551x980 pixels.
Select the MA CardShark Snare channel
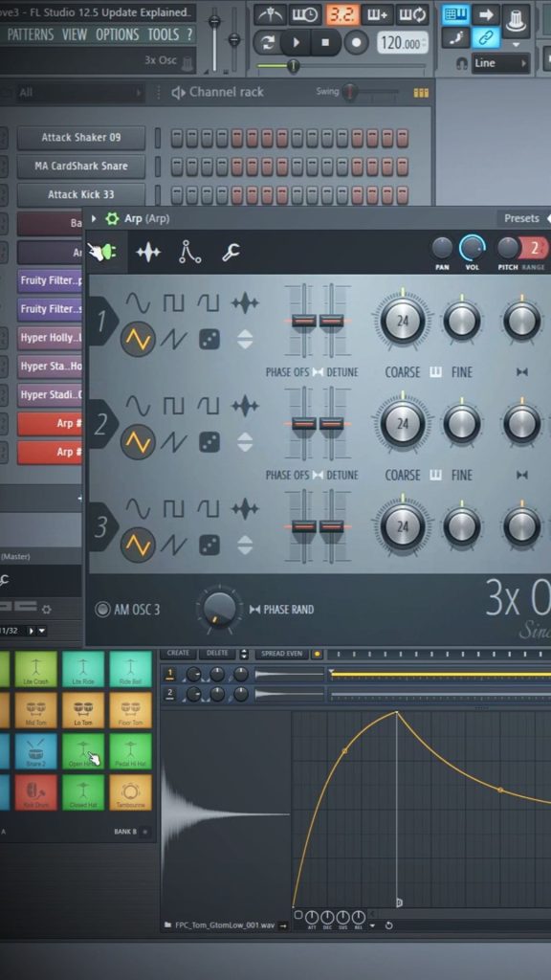point(81,167)
